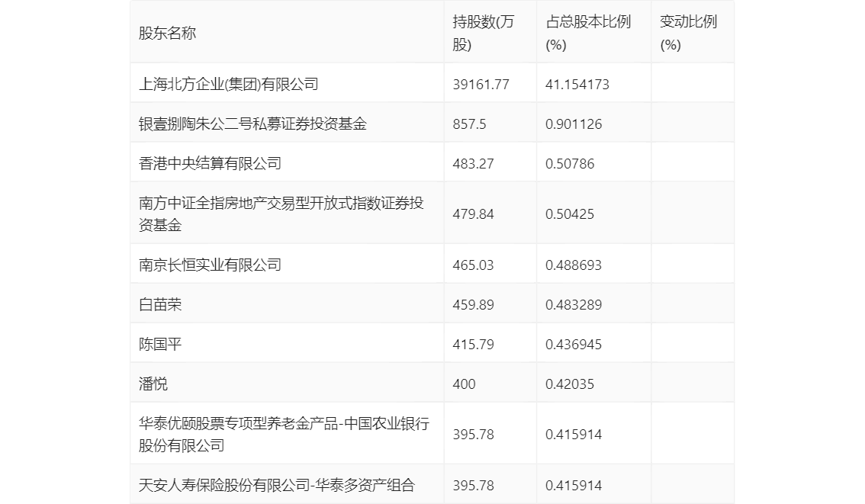Click the percentage 0.901126
This screenshot has width=865, height=504.
tap(574, 124)
